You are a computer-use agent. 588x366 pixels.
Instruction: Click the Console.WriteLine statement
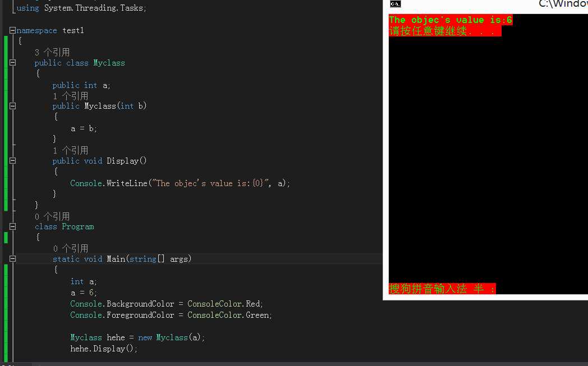[180, 183]
